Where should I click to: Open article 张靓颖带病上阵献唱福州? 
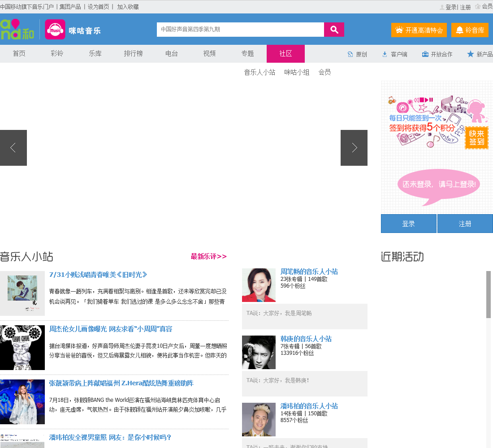121,383
